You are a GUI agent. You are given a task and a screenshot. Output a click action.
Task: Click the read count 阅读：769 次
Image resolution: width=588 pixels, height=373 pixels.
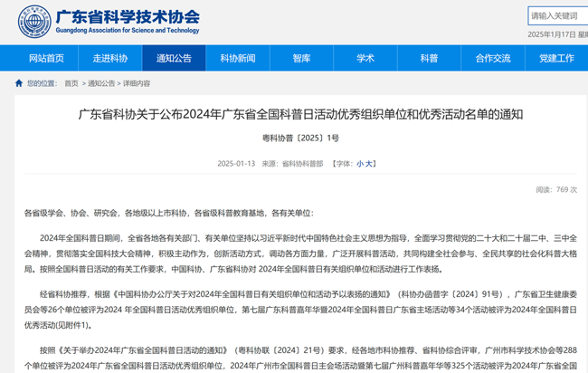tap(556, 189)
